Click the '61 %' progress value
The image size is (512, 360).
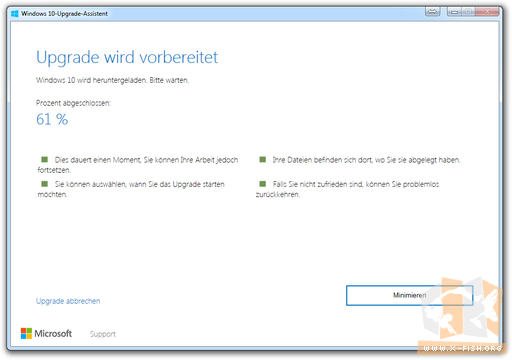tap(52, 119)
